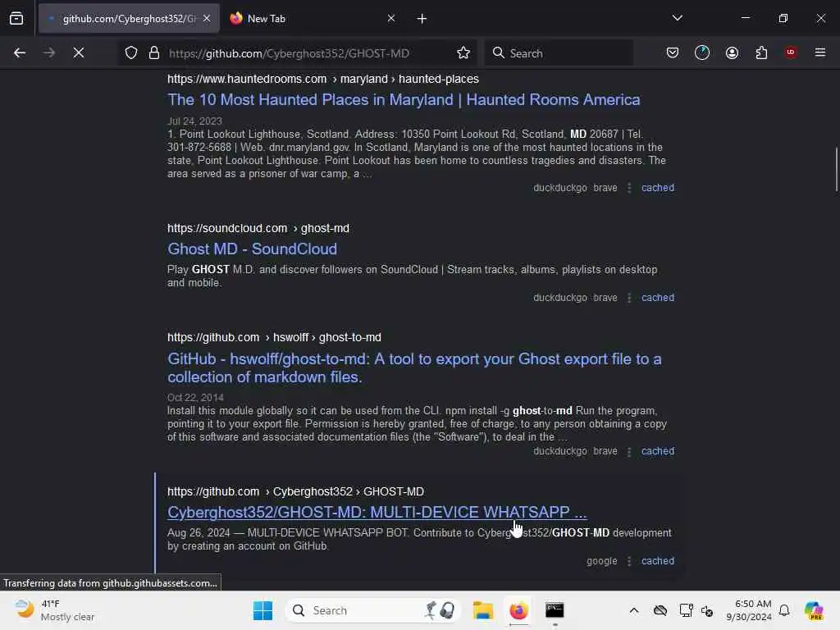
Task: Click the forward navigation arrow
Action: click(x=49, y=53)
